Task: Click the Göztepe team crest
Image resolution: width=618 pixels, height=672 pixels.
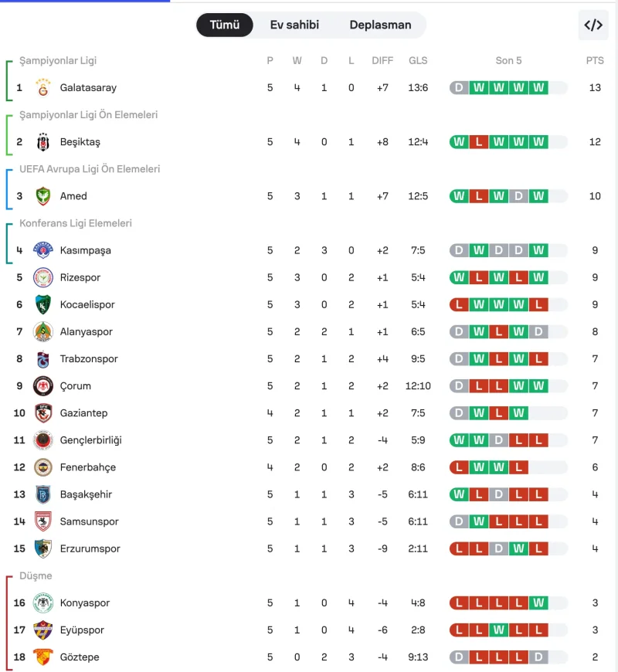Action: pyautogui.click(x=42, y=657)
